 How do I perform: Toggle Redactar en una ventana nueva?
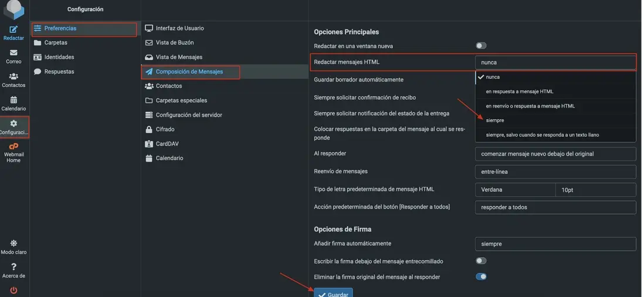pyautogui.click(x=481, y=46)
